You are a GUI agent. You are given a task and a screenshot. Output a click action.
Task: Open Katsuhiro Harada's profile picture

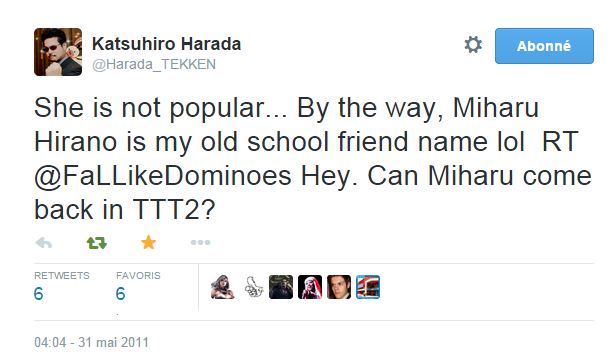pos(58,52)
